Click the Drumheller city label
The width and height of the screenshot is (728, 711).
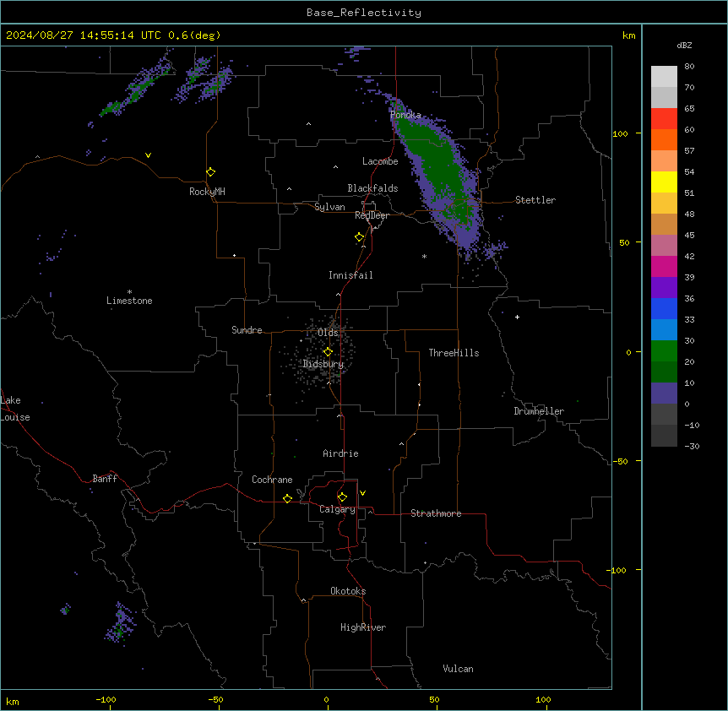[539, 411]
